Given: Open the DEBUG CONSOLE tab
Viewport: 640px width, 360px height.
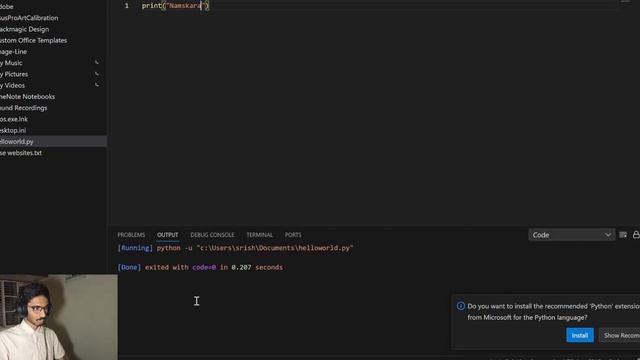Looking at the screenshot, I should 212,235.
